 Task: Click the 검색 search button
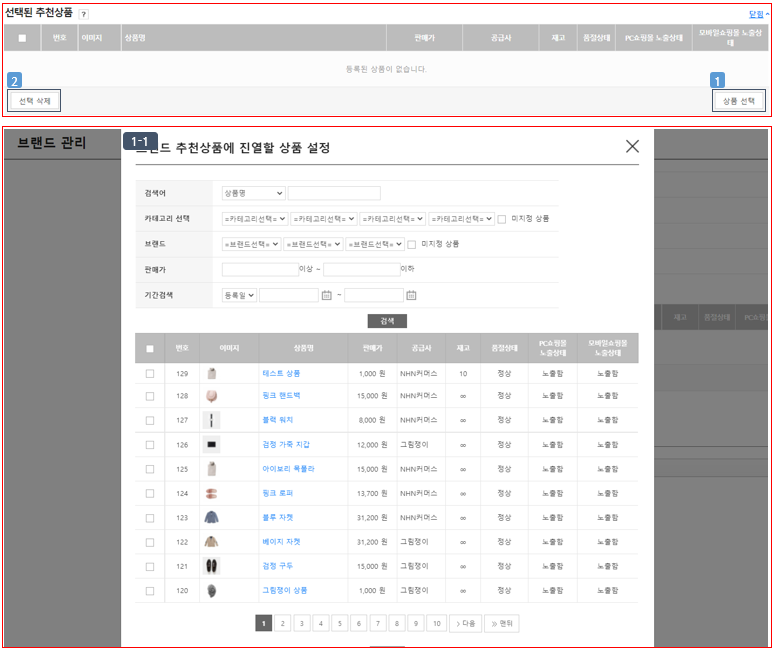point(387,321)
